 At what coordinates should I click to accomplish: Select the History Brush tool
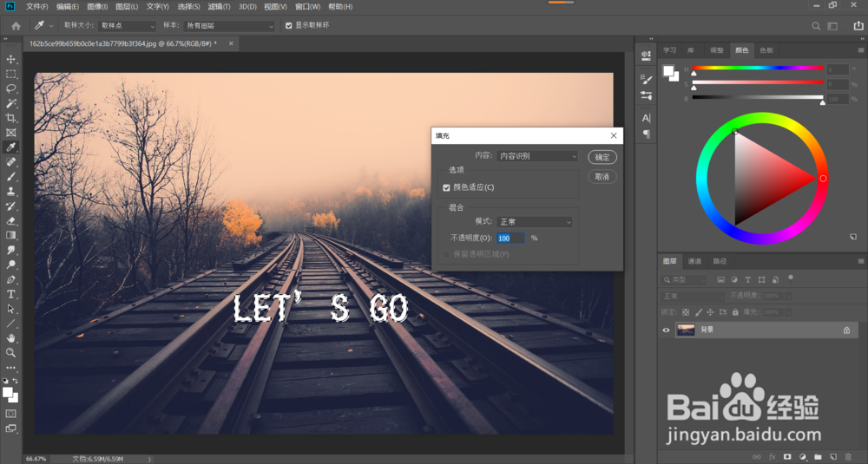click(x=10, y=206)
